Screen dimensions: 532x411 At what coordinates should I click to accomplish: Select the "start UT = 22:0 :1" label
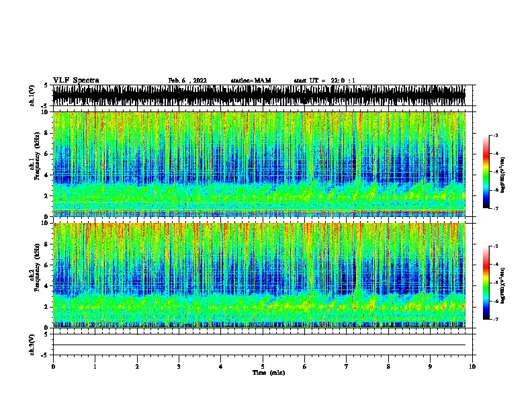[324, 81]
